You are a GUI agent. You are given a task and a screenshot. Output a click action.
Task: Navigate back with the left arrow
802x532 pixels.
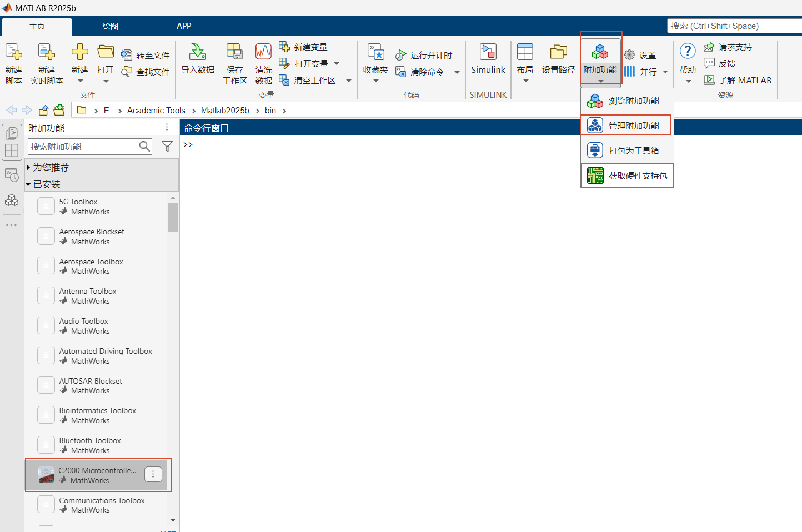pyautogui.click(x=11, y=110)
